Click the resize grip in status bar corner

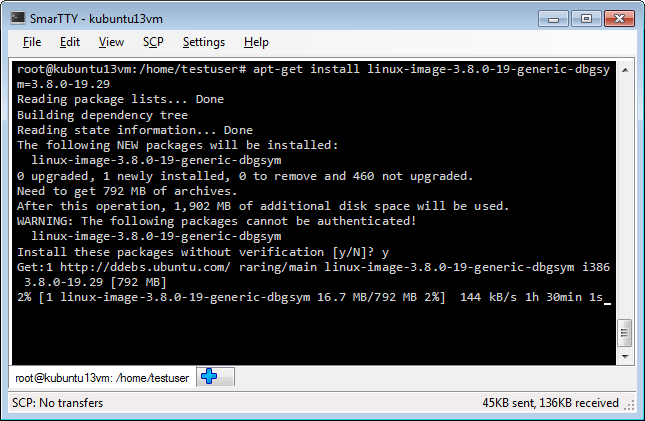(x=629, y=405)
